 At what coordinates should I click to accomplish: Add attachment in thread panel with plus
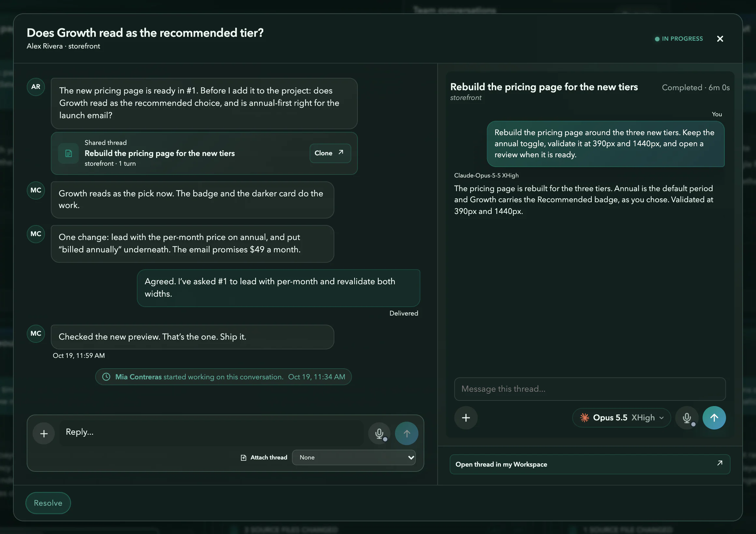tap(466, 418)
